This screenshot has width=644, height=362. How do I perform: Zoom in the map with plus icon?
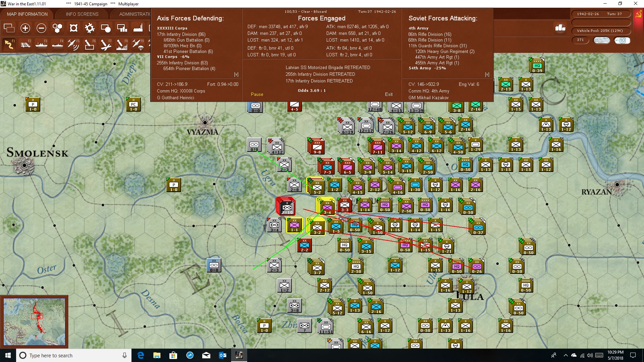pyautogui.click(x=25, y=28)
